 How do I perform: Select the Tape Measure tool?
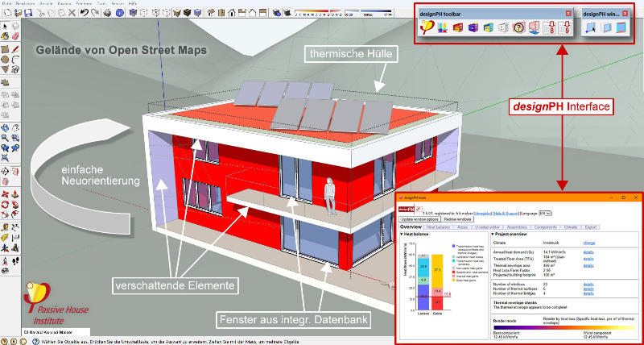point(5,227)
